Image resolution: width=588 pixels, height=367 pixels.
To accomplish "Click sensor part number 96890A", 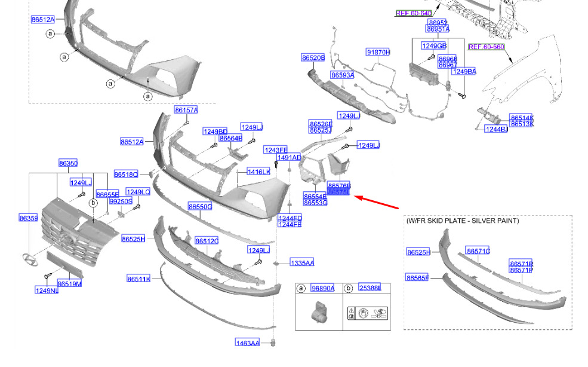I will pos(323,289).
